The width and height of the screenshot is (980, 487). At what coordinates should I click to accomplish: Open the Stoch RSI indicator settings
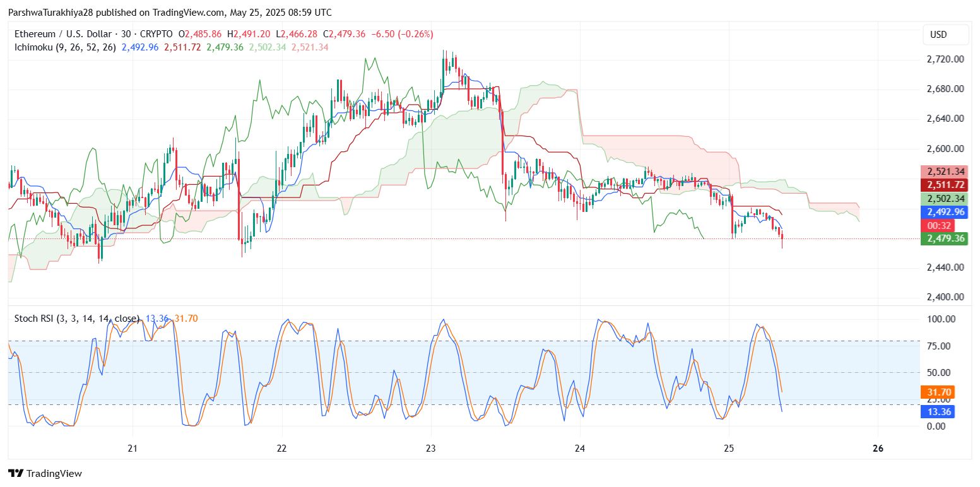[76, 319]
